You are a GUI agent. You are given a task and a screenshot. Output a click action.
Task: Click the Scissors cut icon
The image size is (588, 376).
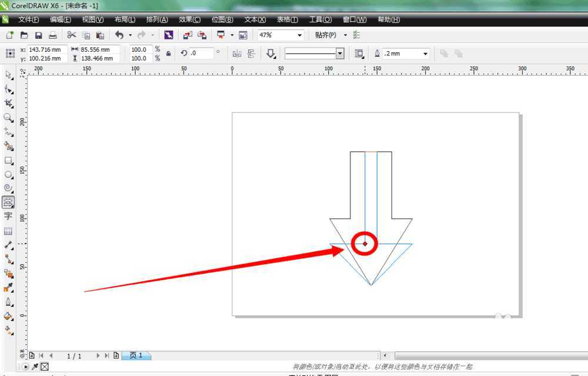72,35
